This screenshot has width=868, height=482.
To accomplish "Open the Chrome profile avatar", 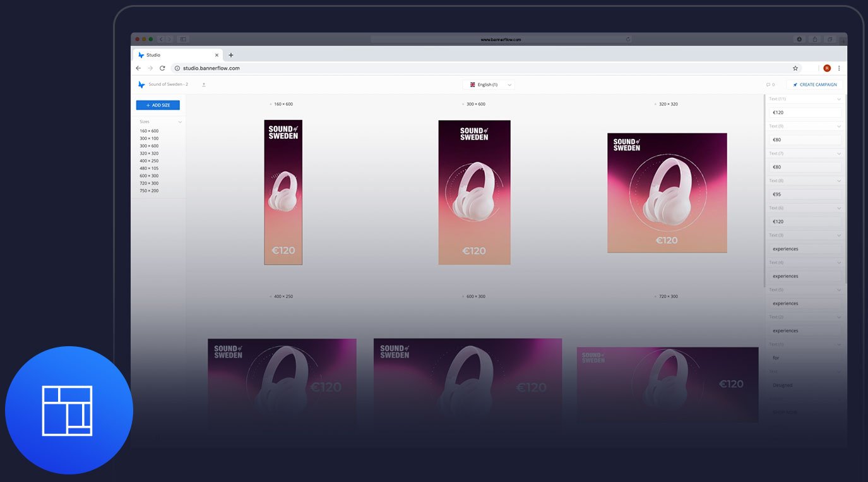I will click(827, 68).
